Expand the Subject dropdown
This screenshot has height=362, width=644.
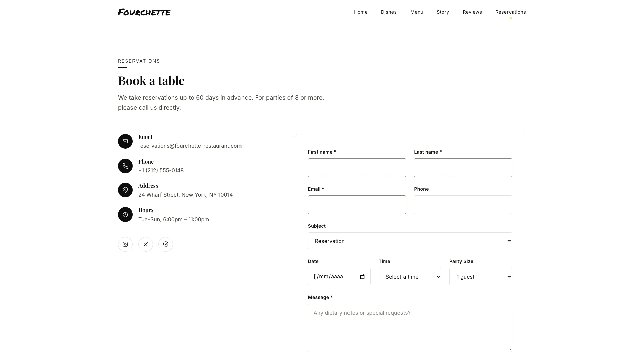pos(410,241)
